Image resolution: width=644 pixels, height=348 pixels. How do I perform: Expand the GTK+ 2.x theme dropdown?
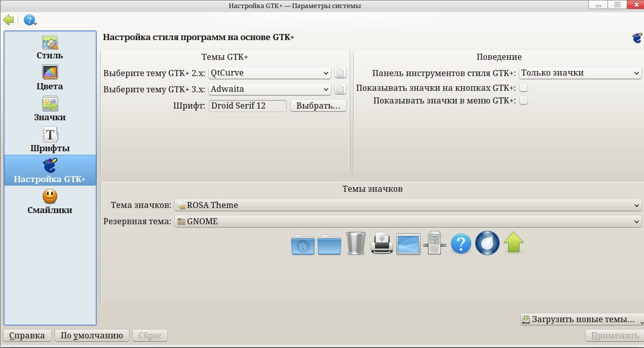[x=270, y=73]
